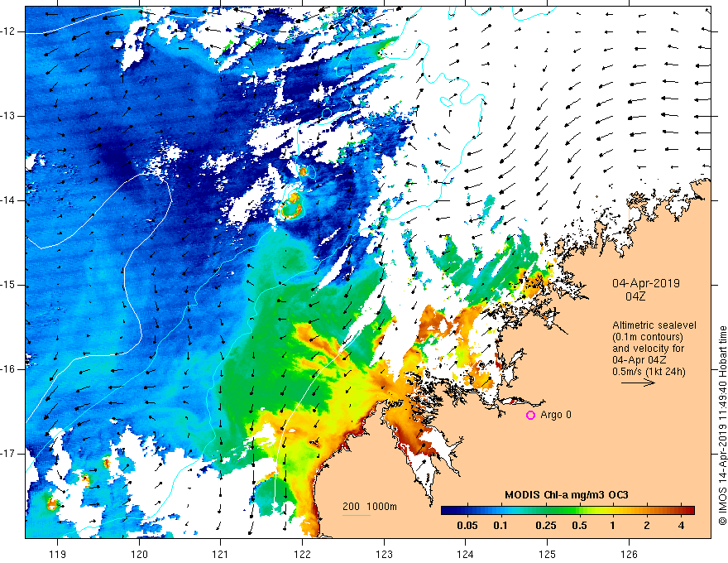728x563 pixels.
Task: Click the longitude axis label 124
Action: click(466, 554)
